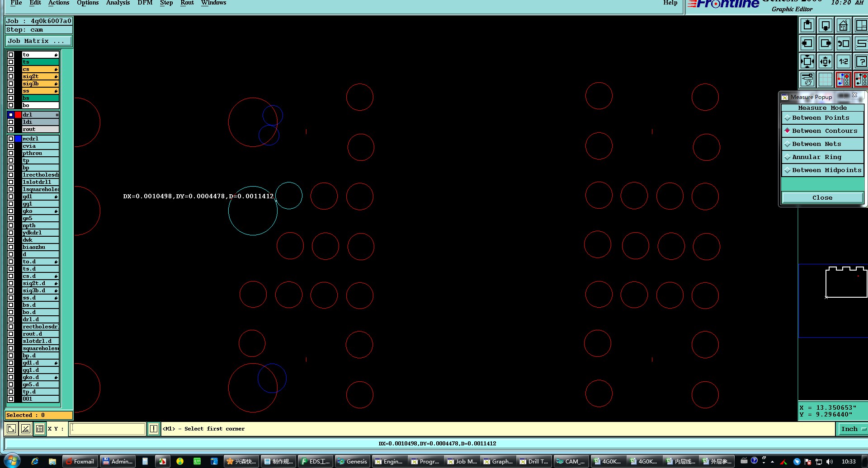The height and width of the screenshot is (468, 868).
Task: Select the biaozhu layer row
Action: coord(40,247)
